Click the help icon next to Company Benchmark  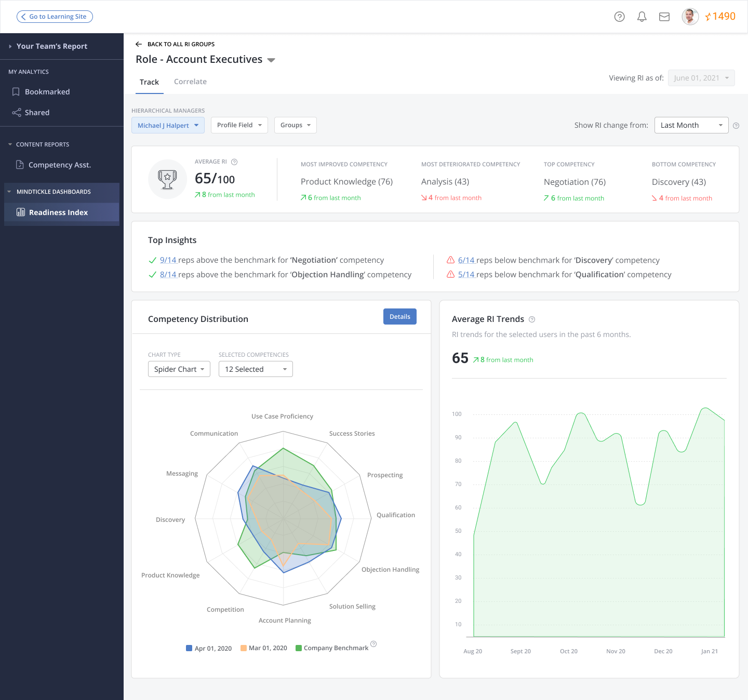[373, 644]
